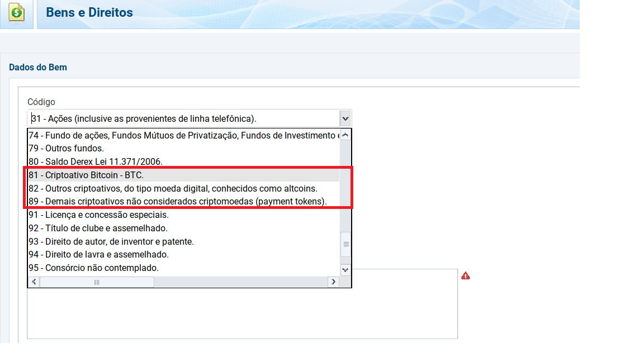Click horizontal scrollbar right arrow
644x362 pixels.
(x=333, y=282)
